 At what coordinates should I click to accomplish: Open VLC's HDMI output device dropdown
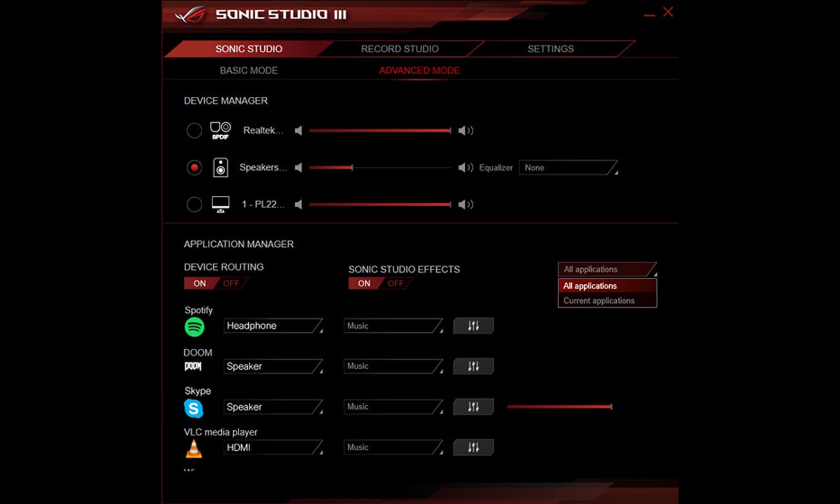coord(273,447)
